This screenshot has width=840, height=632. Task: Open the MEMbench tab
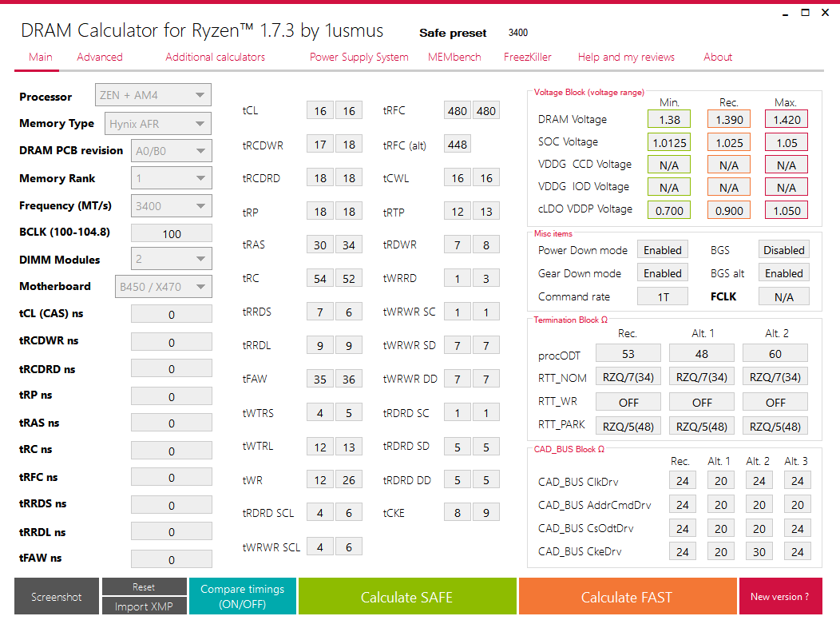coord(454,57)
